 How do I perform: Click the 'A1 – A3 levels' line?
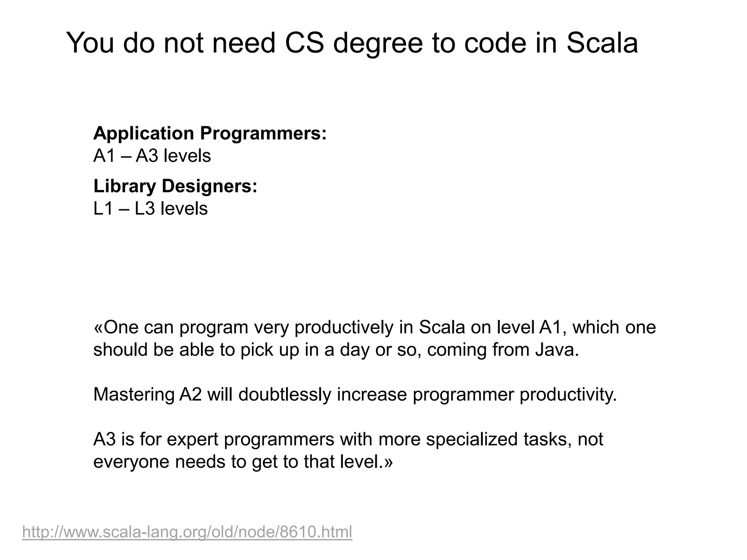(x=152, y=156)
